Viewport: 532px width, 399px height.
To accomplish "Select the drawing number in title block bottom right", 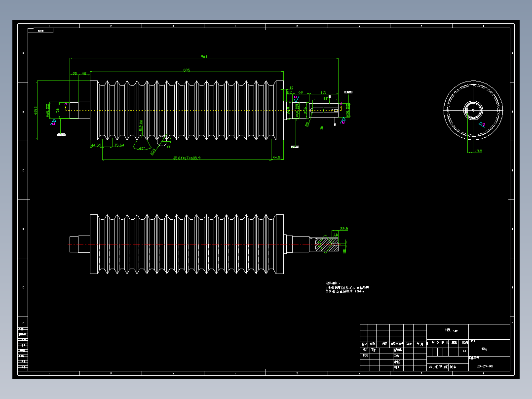I will pyautogui.click(x=485, y=366).
